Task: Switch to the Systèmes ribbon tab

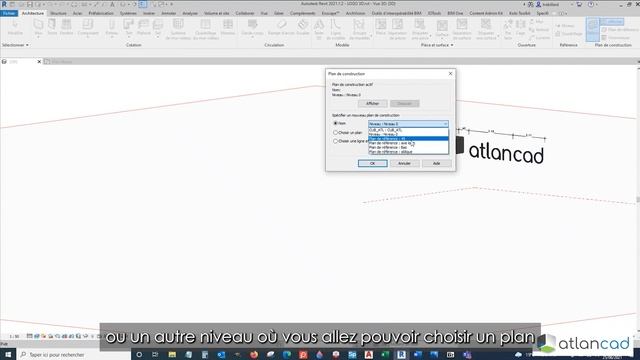Action: 128,13
